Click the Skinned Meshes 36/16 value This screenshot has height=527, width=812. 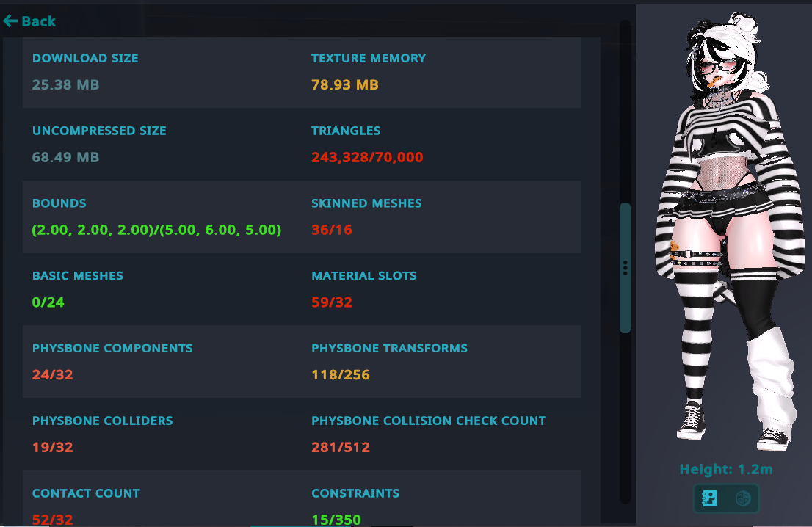point(331,230)
